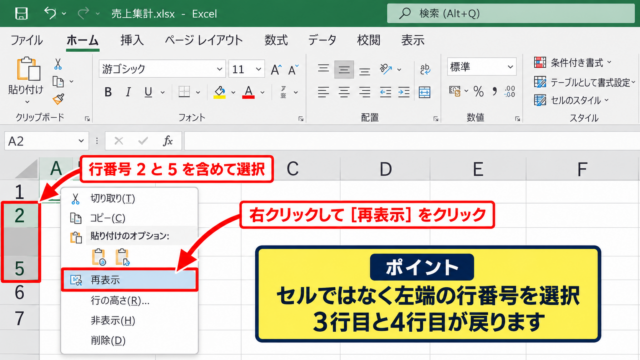Apply percent style

tap(478, 91)
